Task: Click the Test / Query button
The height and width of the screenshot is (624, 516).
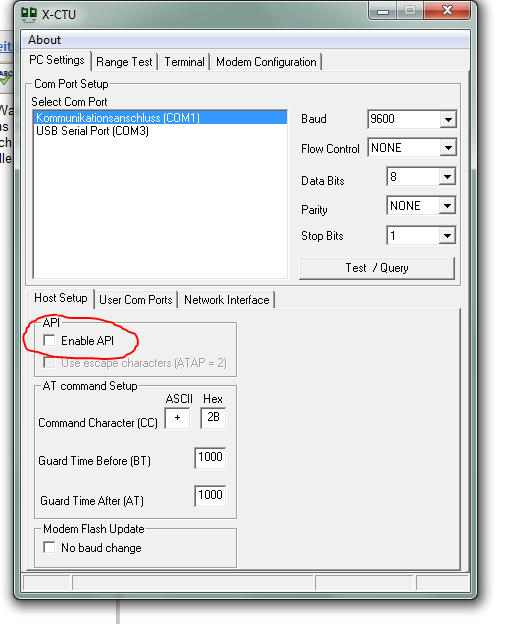Action: coord(376,268)
